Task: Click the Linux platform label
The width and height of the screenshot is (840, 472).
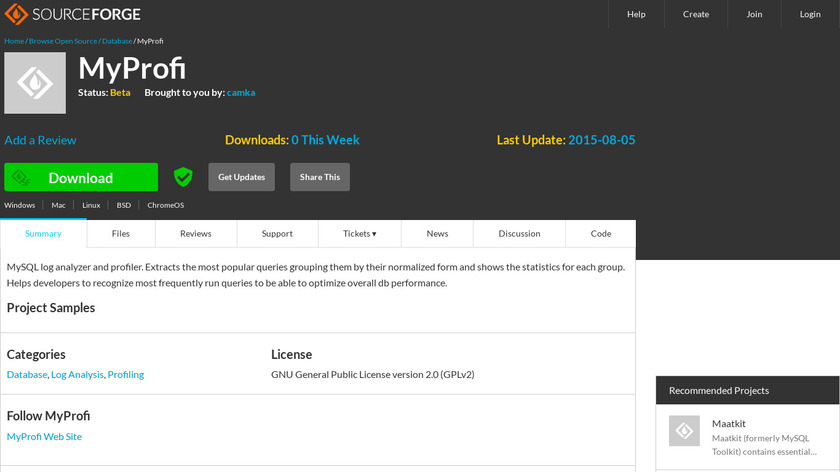Action: pyautogui.click(x=91, y=205)
